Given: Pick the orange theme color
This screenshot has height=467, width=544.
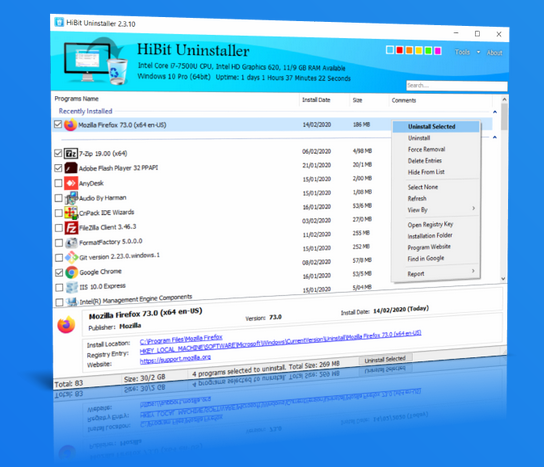Looking at the screenshot, I should [x=409, y=50].
